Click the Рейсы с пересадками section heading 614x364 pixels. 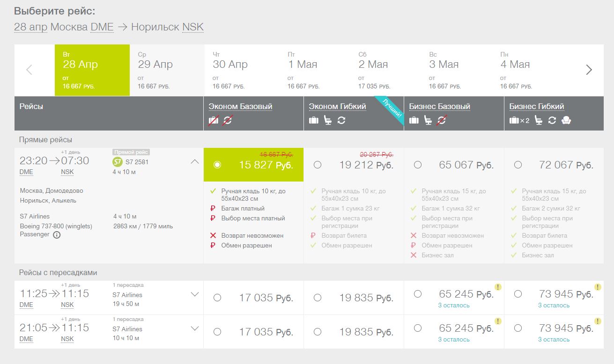pos(58,272)
